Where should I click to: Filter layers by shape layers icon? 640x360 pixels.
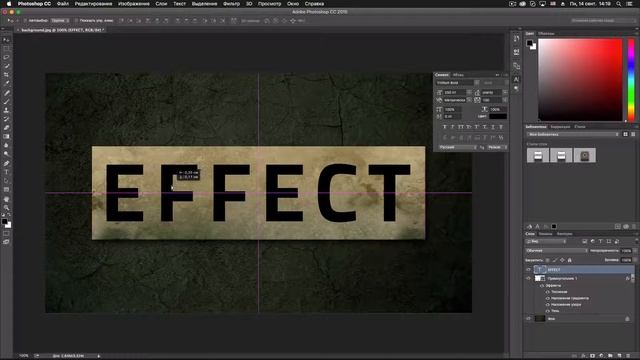tap(609, 242)
